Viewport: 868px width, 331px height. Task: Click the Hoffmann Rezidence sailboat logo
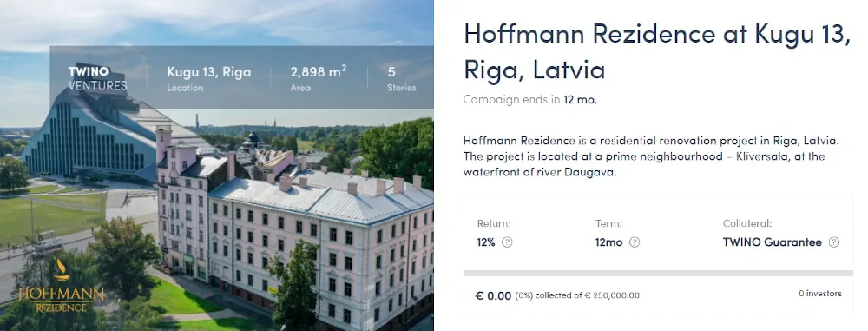point(61,270)
